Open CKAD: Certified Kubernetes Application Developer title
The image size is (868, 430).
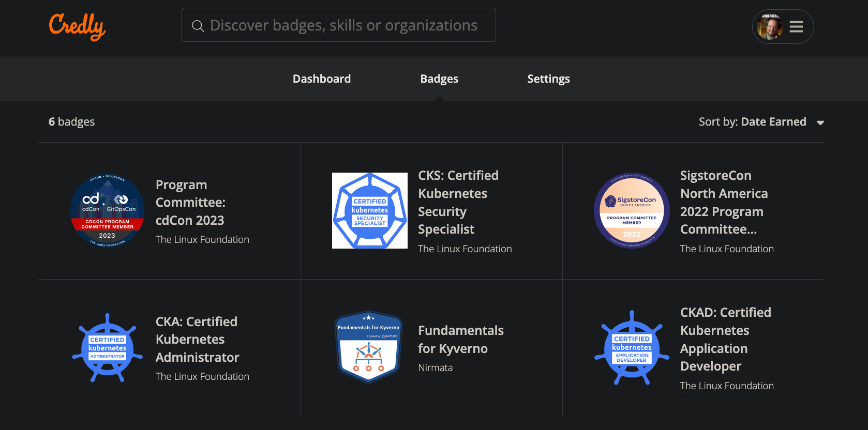point(726,339)
